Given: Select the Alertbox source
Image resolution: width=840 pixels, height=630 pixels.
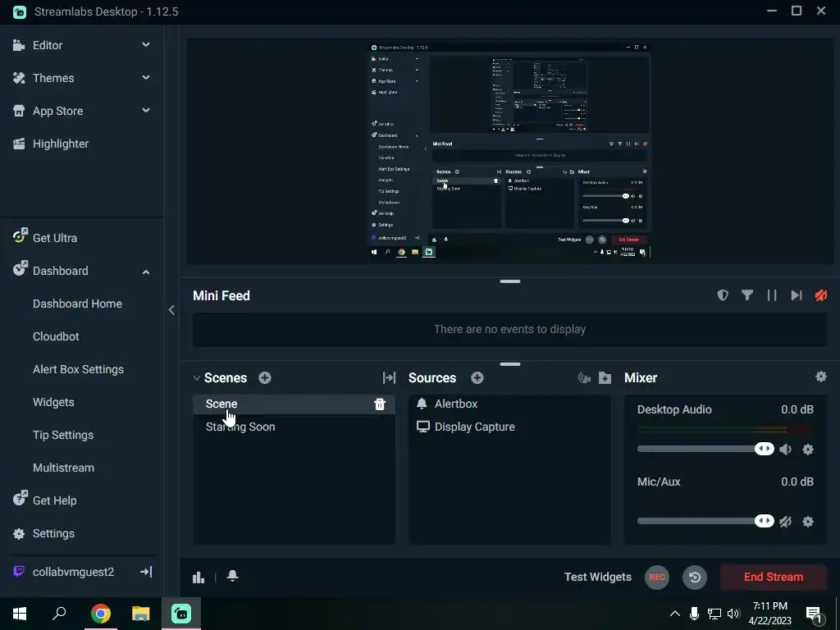Looking at the screenshot, I should (509, 404).
